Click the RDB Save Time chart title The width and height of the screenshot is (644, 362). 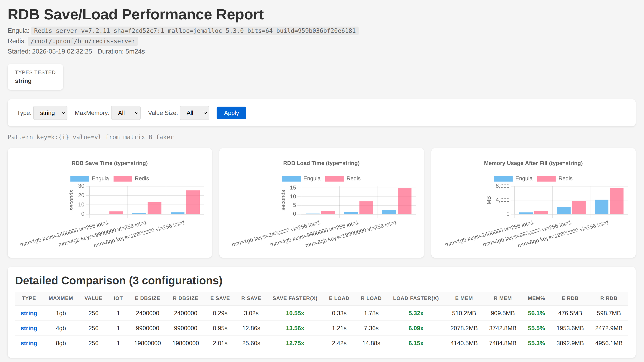click(x=109, y=163)
